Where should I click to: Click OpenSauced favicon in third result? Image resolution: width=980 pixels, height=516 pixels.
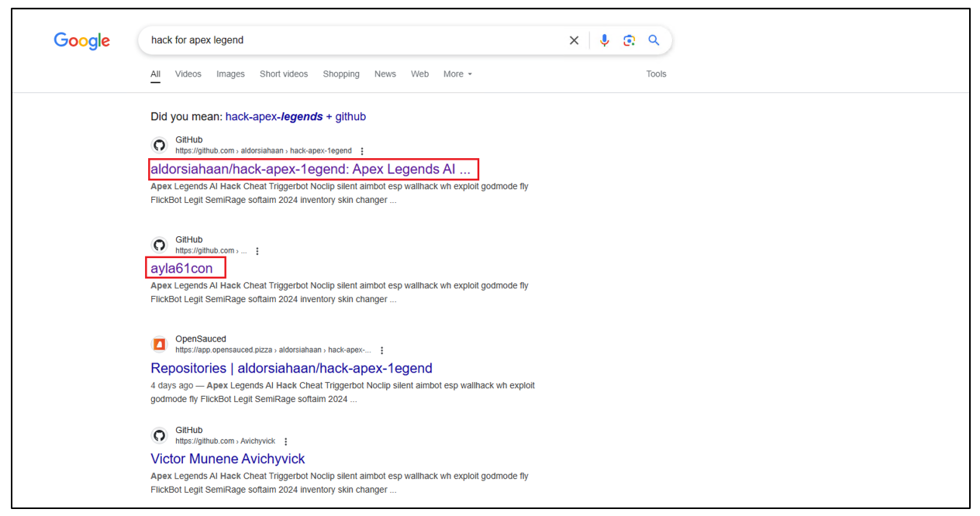click(x=159, y=344)
